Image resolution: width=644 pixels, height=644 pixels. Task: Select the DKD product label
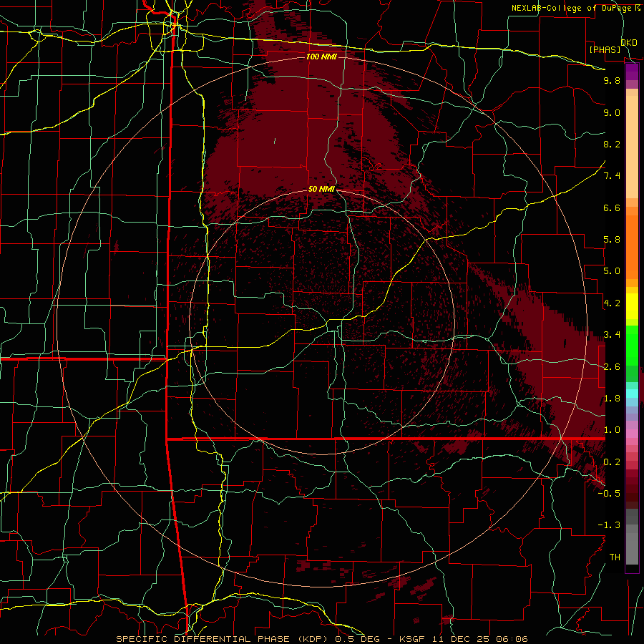coord(628,43)
